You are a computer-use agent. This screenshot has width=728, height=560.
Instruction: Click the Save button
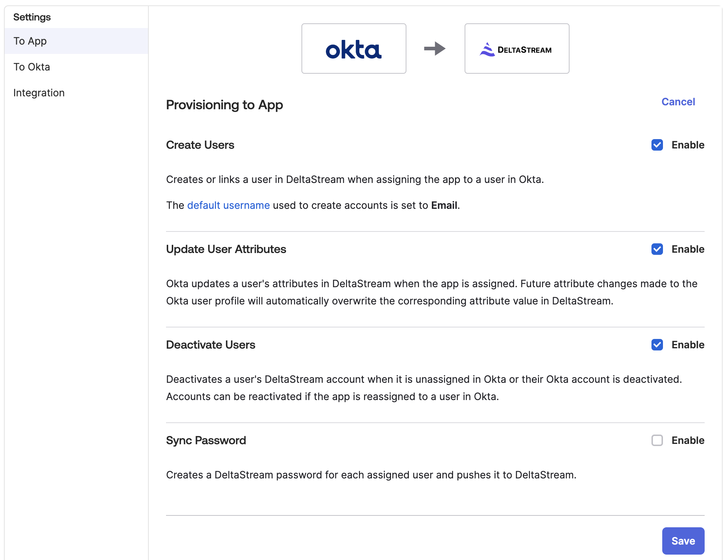pyautogui.click(x=683, y=541)
